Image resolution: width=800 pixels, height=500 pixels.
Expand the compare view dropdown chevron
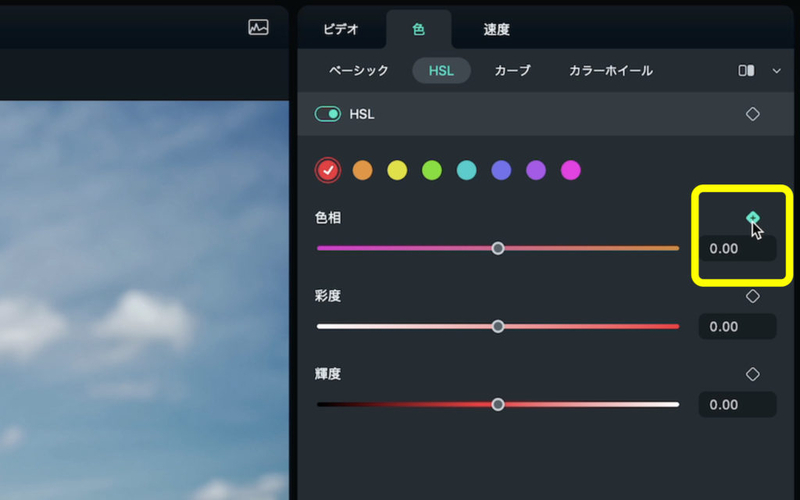(777, 71)
